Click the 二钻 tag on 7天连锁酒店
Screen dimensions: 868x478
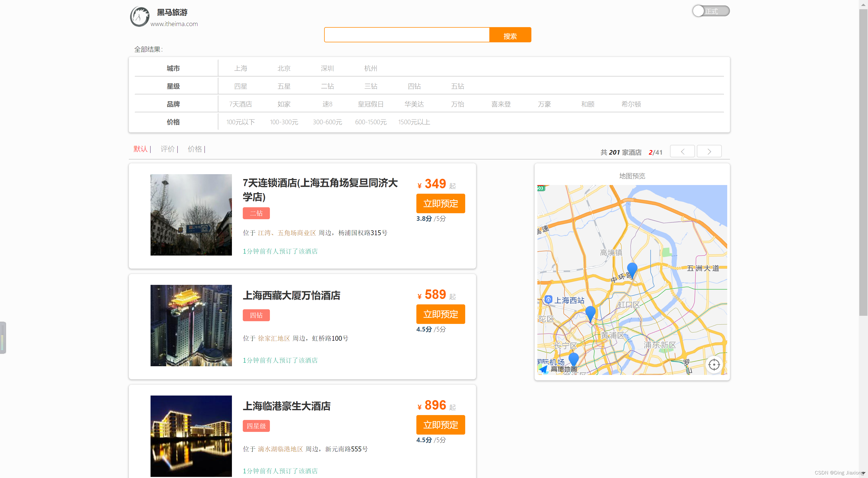coord(256,213)
